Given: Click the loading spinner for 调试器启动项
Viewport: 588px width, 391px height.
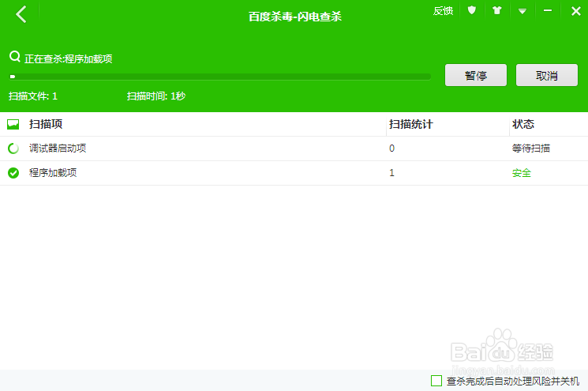Looking at the screenshot, I should tap(13, 149).
